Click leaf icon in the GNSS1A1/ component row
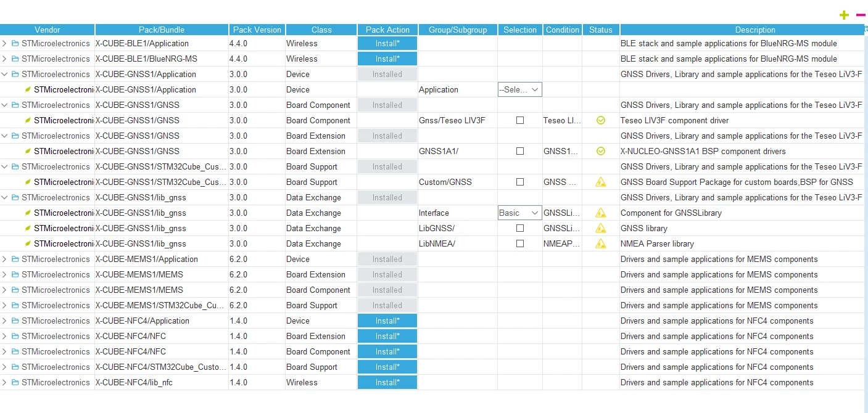The width and height of the screenshot is (868, 413). [x=28, y=151]
